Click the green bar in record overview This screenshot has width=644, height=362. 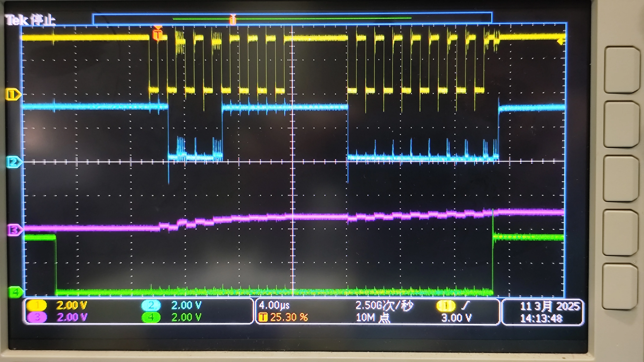[x=292, y=18]
